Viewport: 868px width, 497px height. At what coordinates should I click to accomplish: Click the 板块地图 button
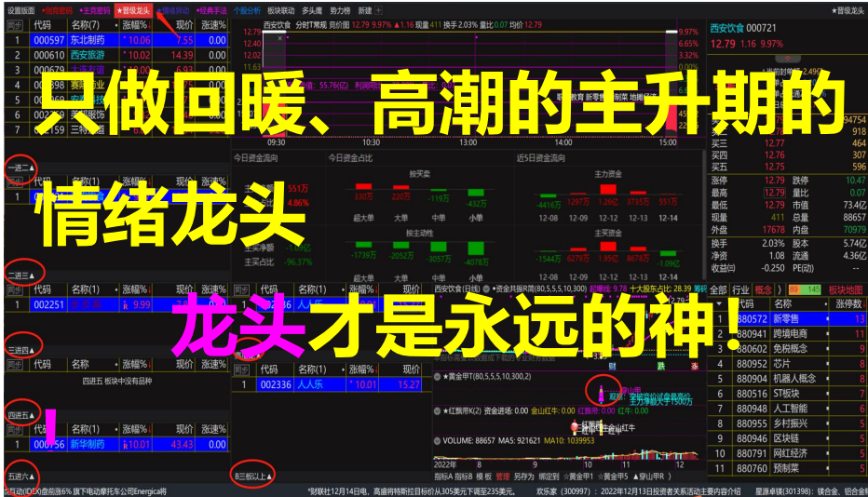[x=845, y=289]
